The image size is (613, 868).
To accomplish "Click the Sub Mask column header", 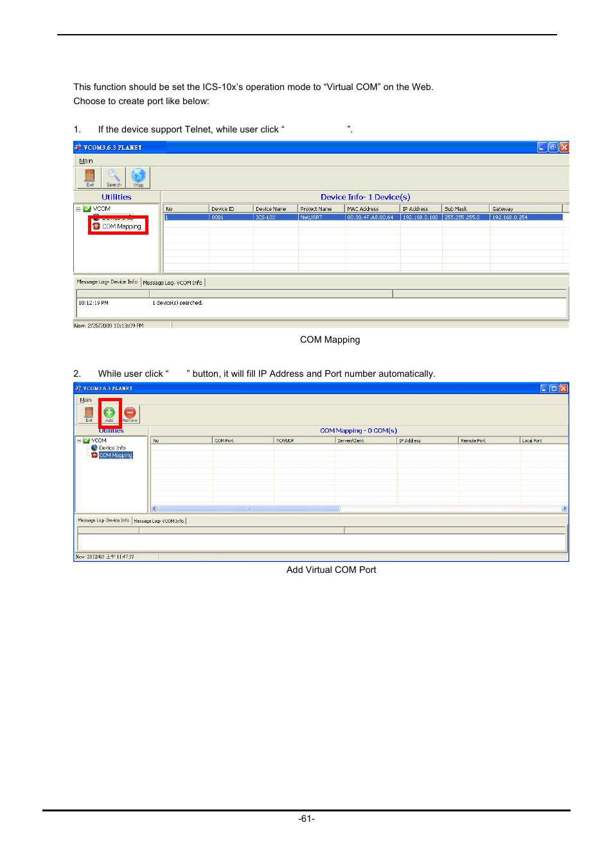I will 466,209.
